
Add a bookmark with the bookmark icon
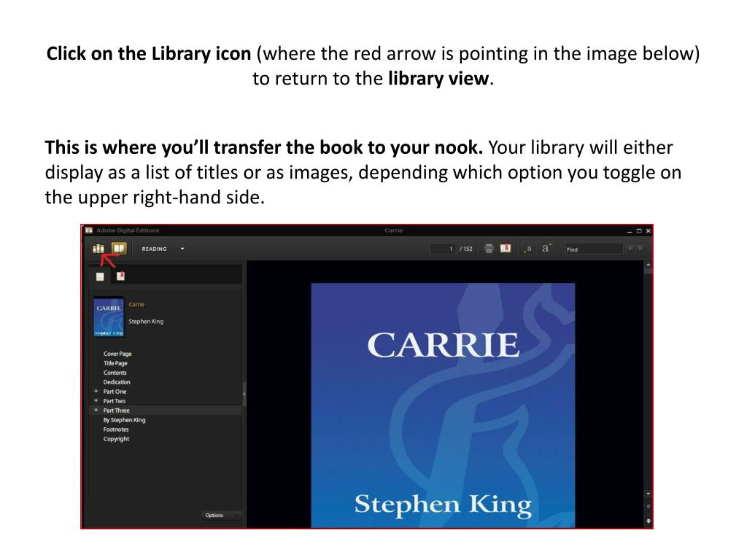(x=506, y=248)
